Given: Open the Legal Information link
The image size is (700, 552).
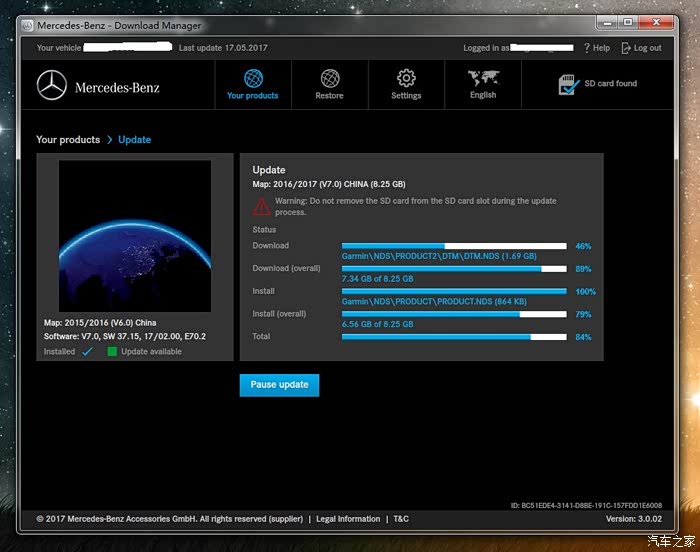Looking at the screenshot, I should point(348,519).
